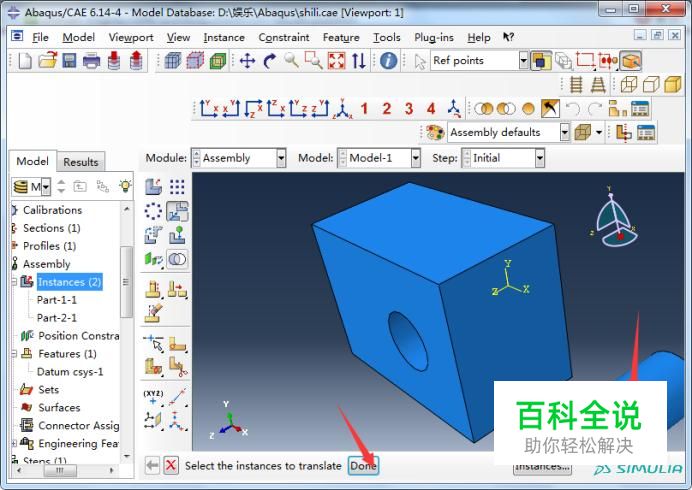
Task: Open the Assembly defaults dropdown
Action: click(x=564, y=132)
